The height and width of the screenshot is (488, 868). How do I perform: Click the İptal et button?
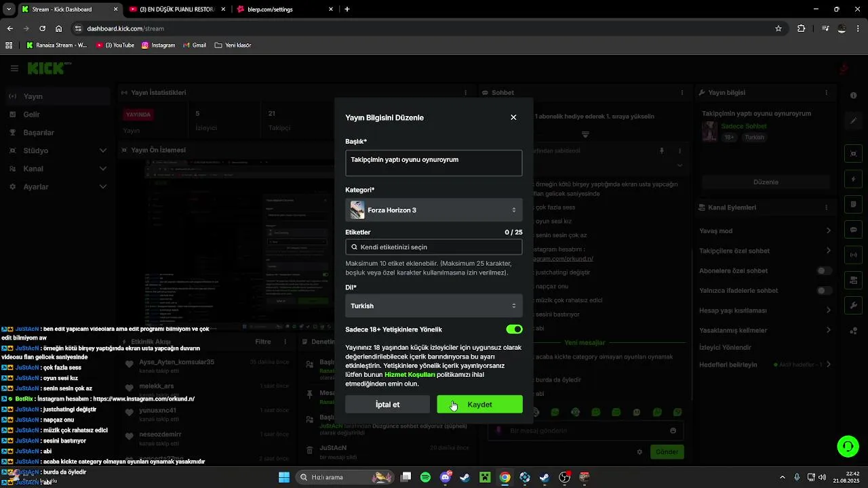(387, 405)
